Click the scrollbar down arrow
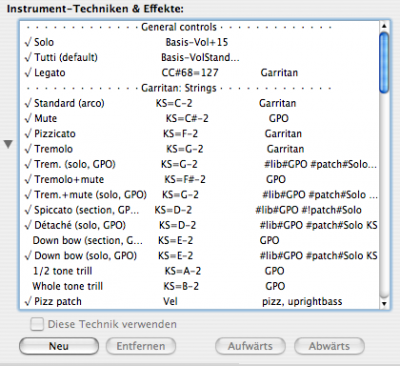Viewport: 400px width, 366px height. pos(384,304)
